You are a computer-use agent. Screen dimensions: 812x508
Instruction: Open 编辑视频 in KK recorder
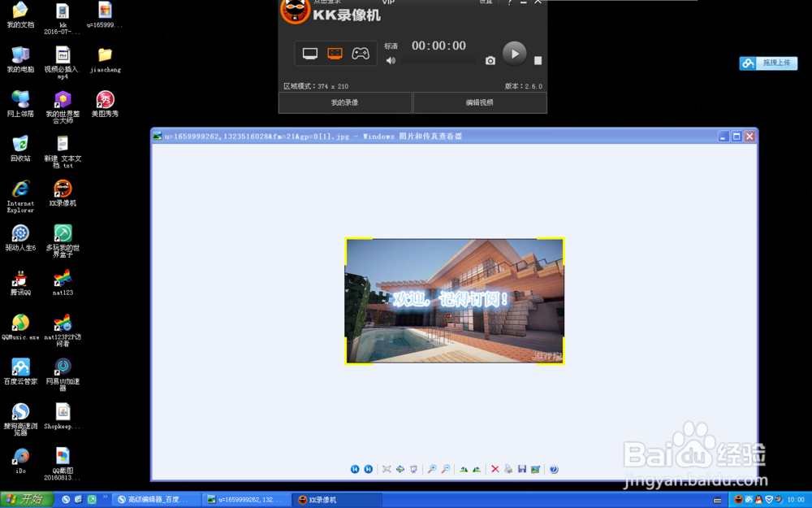480,102
